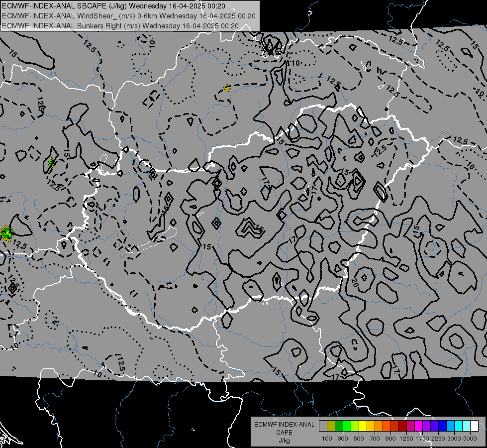Click the pure yellow legend swatch

[363, 426]
